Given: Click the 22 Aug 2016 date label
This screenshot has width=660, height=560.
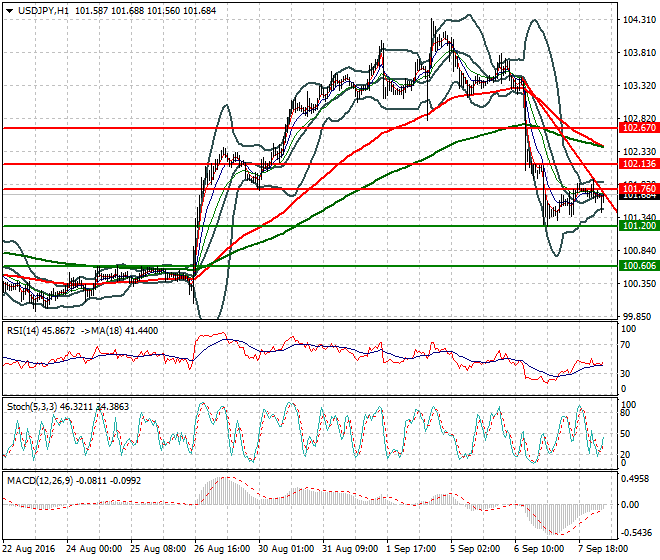Looking at the screenshot, I should click(x=29, y=549).
